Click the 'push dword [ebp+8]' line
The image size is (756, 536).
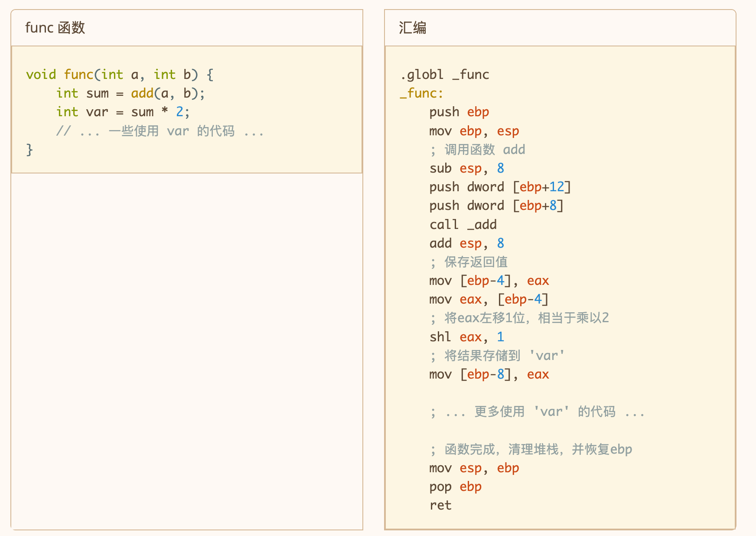(497, 206)
